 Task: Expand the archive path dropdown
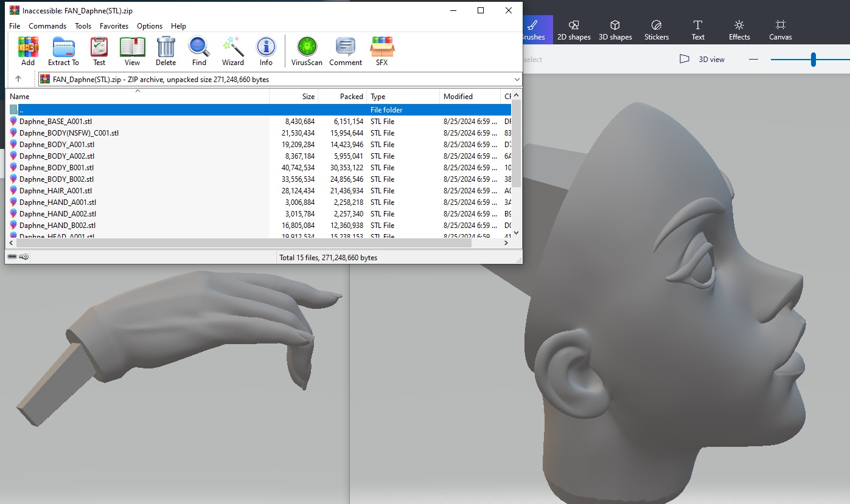tap(517, 79)
